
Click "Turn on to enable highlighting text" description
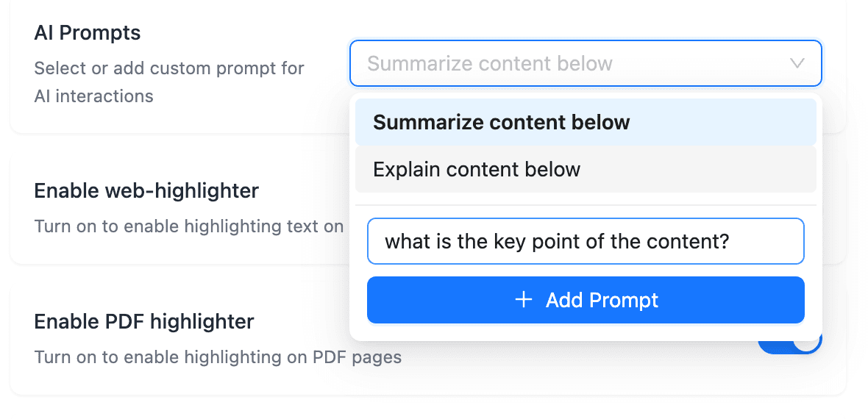coord(188,226)
